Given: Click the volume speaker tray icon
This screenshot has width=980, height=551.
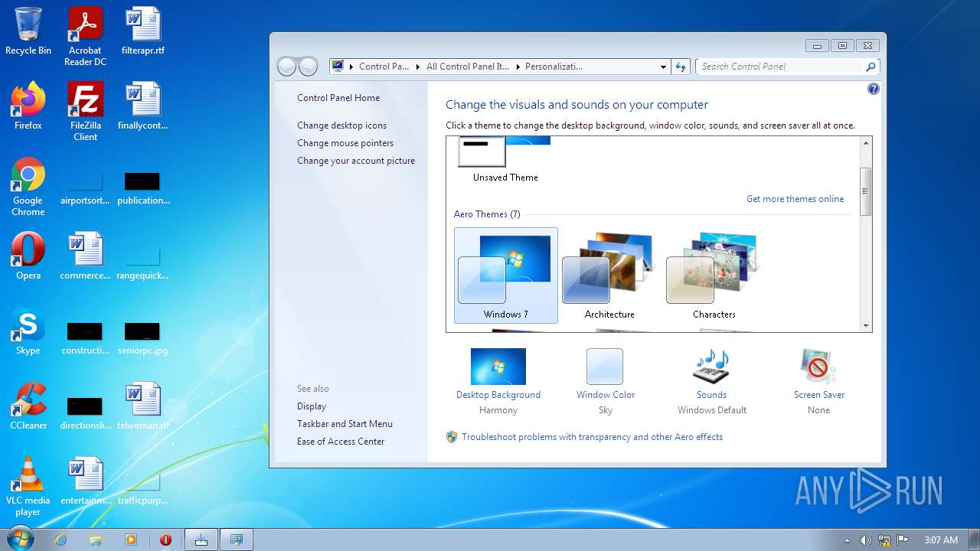Looking at the screenshot, I should pos(866,540).
